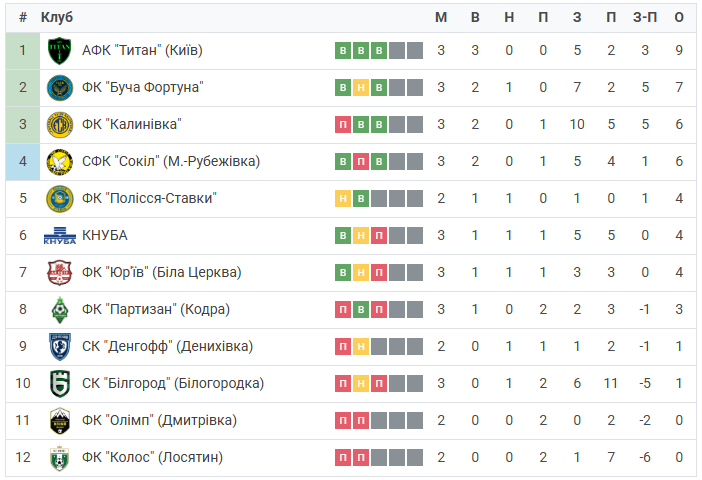Click the Сокіл bird emblem
Screen dimensions: 702x480
tap(60, 162)
